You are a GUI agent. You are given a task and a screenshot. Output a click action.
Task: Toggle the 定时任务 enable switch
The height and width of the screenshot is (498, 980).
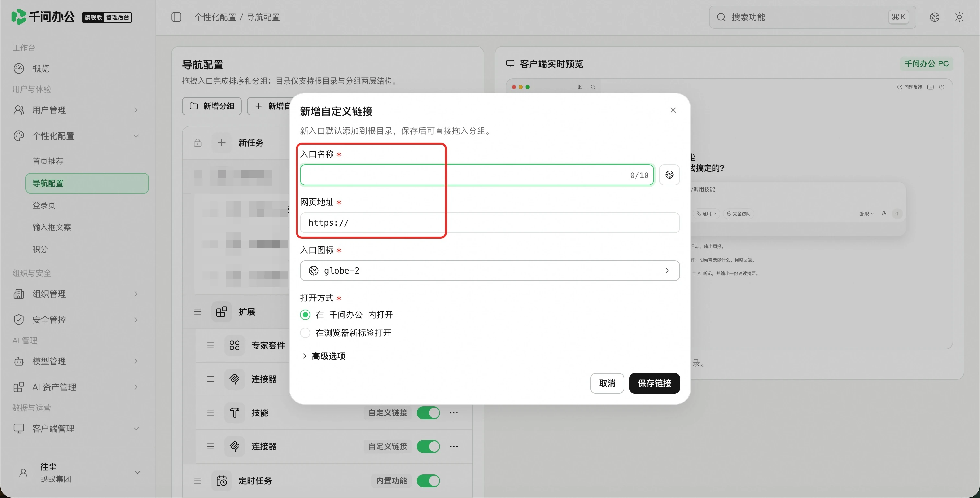coord(428,481)
